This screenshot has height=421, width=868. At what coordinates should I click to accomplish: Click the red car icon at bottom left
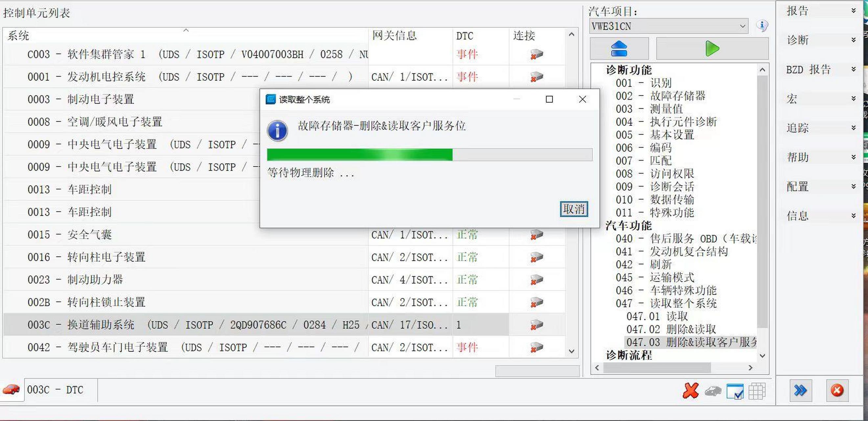[x=11, y=390]
